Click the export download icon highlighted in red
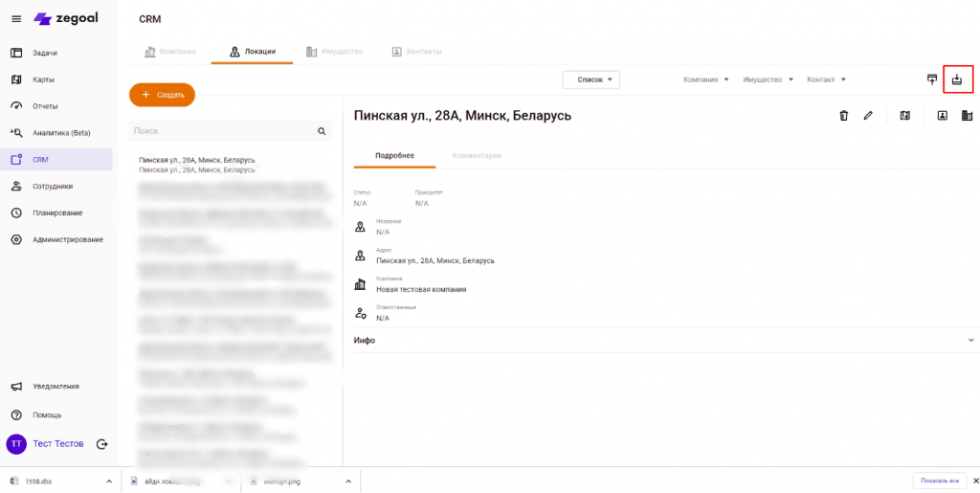The image size is (980, 493). [x=957, y=79]
